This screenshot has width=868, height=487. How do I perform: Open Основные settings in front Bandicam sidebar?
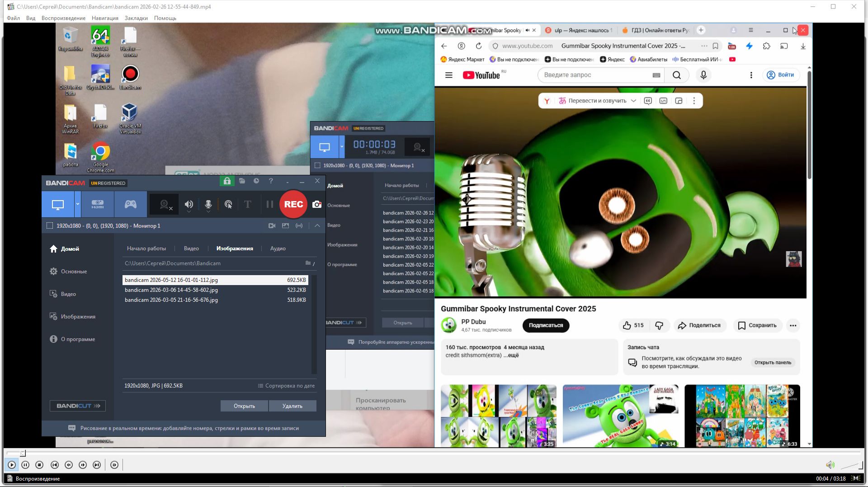pyautogui.click(x=68, y=272)
